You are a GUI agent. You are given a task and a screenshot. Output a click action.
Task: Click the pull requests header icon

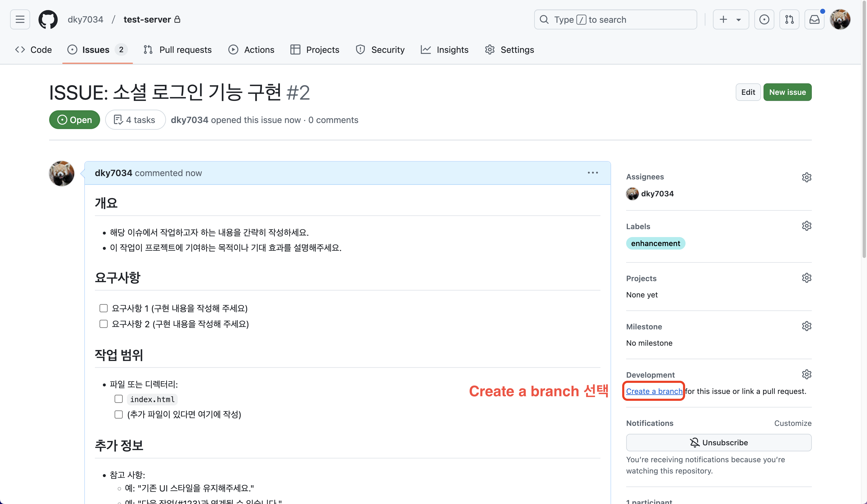click(x=789, y=20)
